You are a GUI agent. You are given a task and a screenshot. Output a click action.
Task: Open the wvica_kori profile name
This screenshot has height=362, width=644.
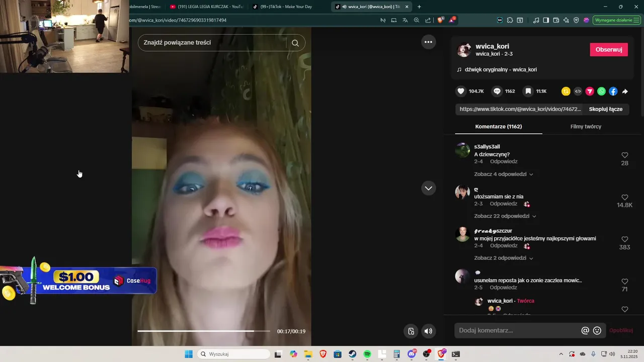click(x=492, y=46)
